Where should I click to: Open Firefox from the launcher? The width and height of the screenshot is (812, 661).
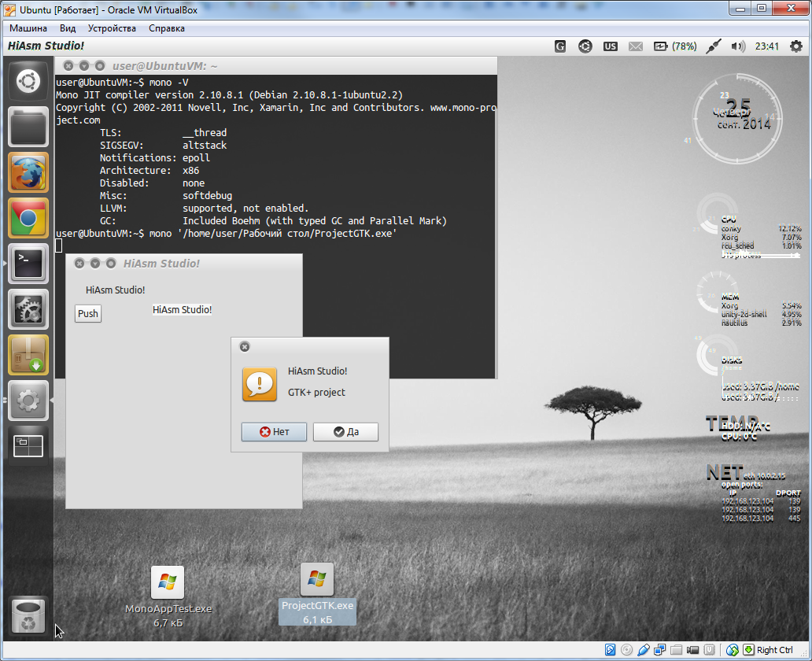(28, 172)
